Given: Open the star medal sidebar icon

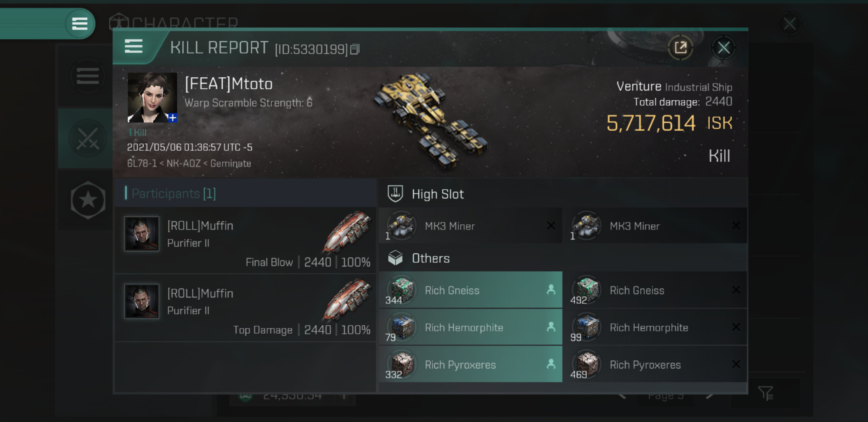Looking at the screenshot, I should pos(88,200).
